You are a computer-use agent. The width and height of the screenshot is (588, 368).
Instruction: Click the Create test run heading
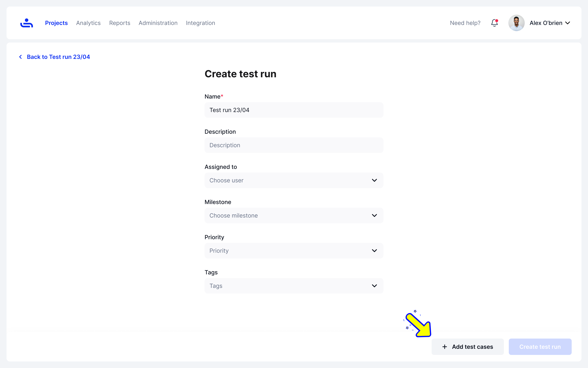240,74
